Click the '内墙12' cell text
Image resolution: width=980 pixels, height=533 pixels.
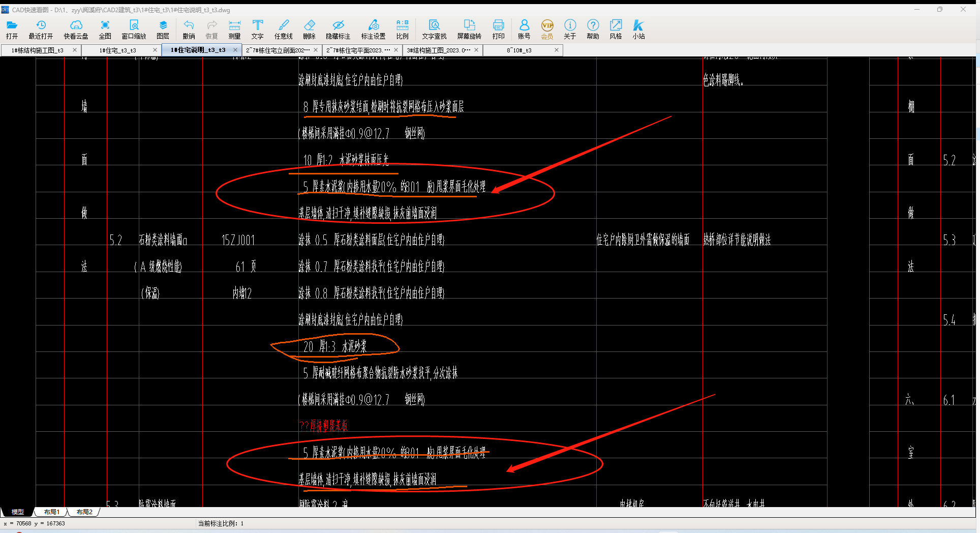click(242, 293)
